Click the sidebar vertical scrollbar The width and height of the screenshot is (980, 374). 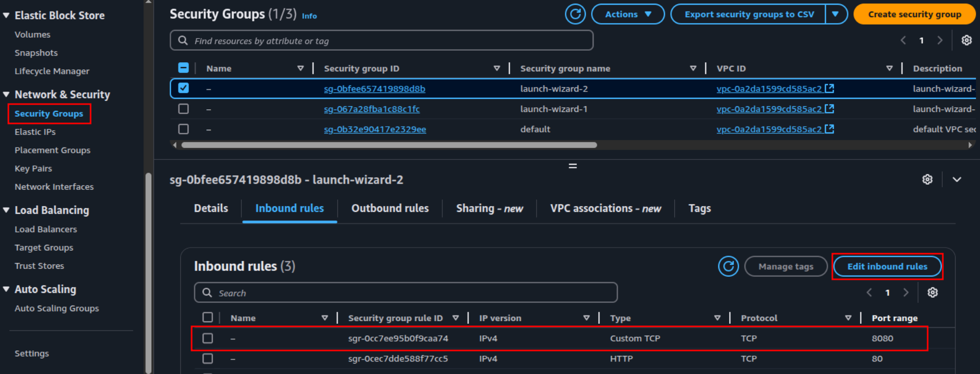(x=149, y=272)
